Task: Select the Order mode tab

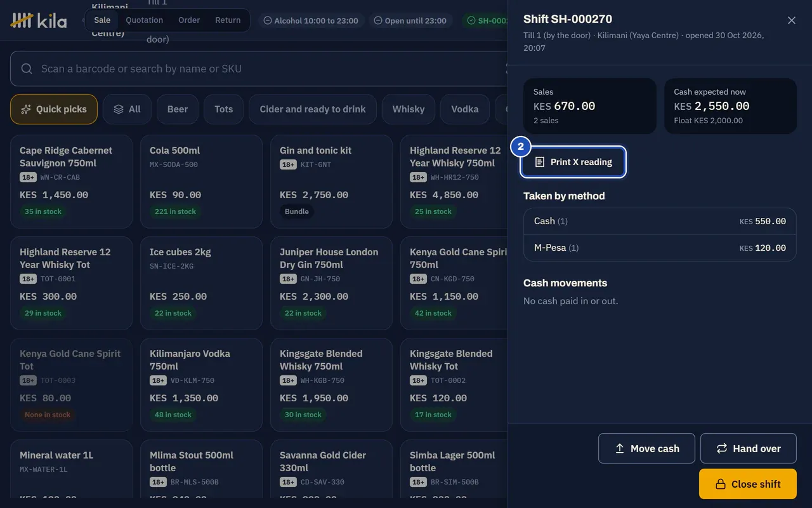Action: [x=189, y=20]
